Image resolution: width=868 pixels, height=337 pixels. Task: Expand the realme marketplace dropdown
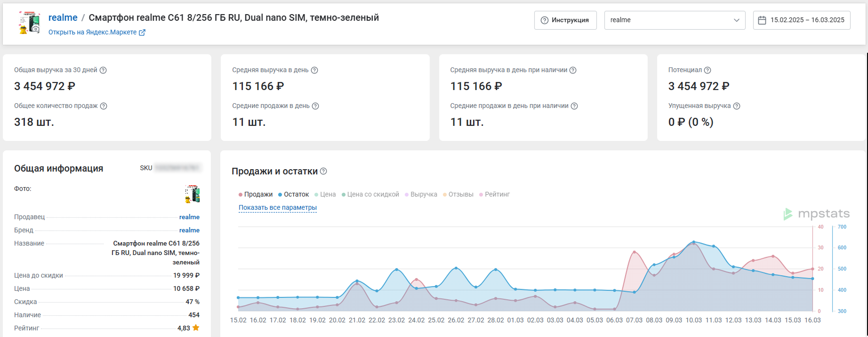675,20
